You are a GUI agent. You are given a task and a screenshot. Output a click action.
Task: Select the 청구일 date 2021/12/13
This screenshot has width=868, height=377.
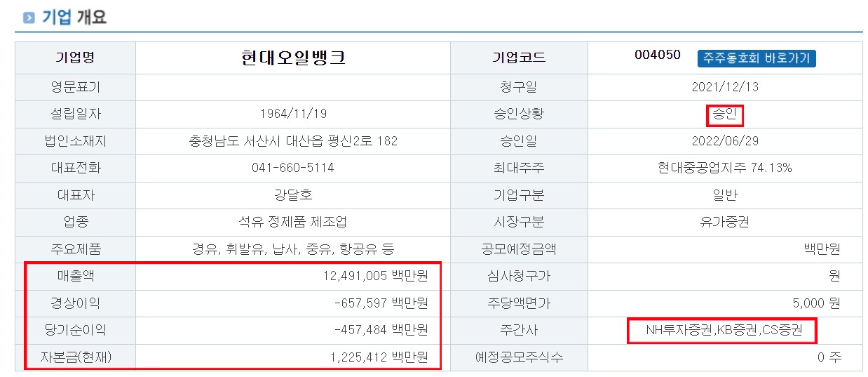click(x=725, y=88)
